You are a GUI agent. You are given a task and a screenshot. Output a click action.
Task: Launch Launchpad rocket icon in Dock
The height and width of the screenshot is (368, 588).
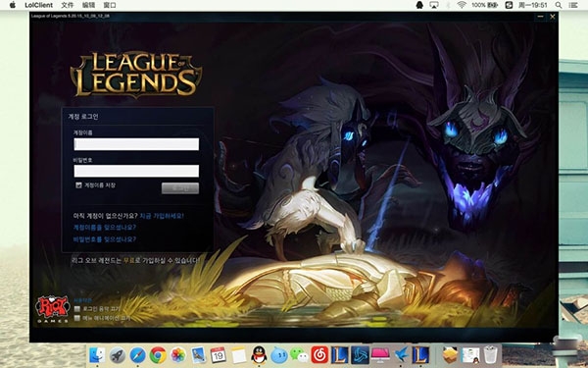tap(118, 355)
